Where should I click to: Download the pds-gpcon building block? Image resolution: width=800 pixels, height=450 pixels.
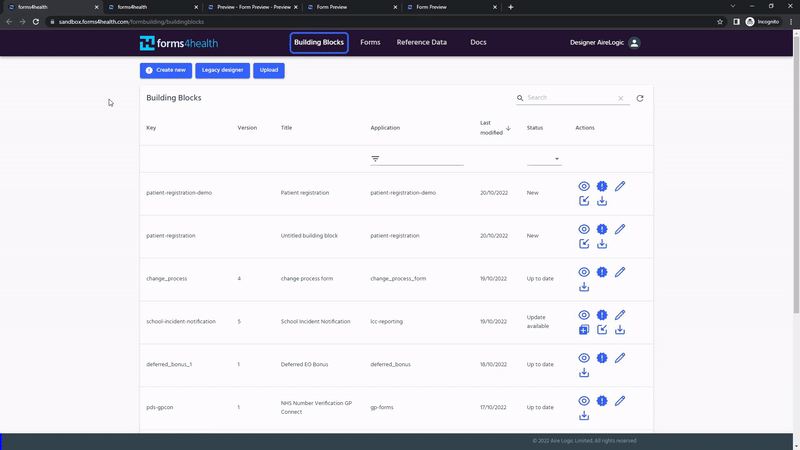pos(584,415)
